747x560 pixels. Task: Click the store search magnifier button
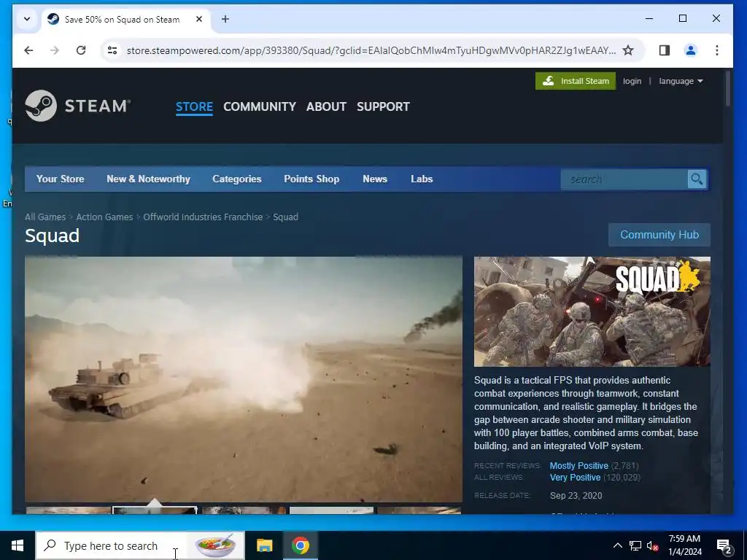pyautogui.click(x=697, y=179)
